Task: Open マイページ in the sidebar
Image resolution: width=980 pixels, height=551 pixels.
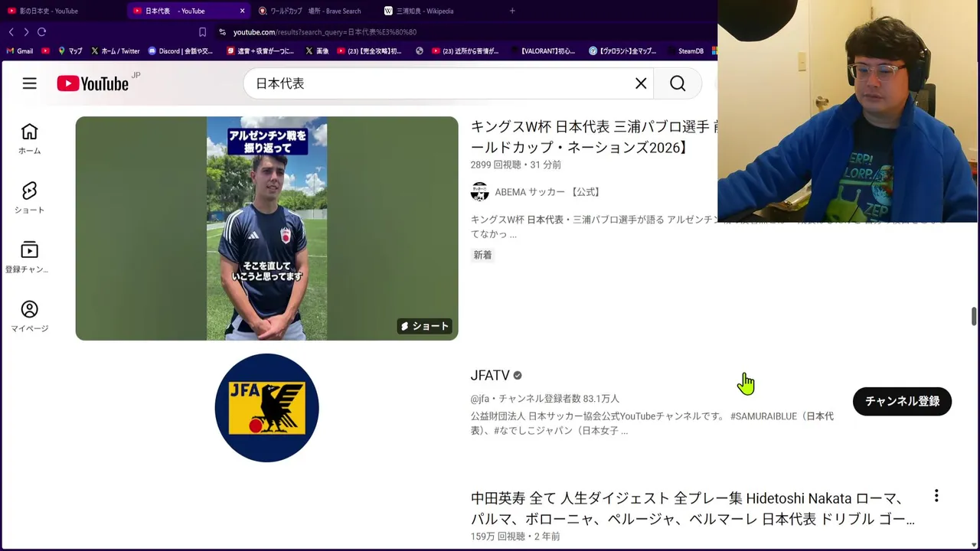Action: click(x=29, y=317)
